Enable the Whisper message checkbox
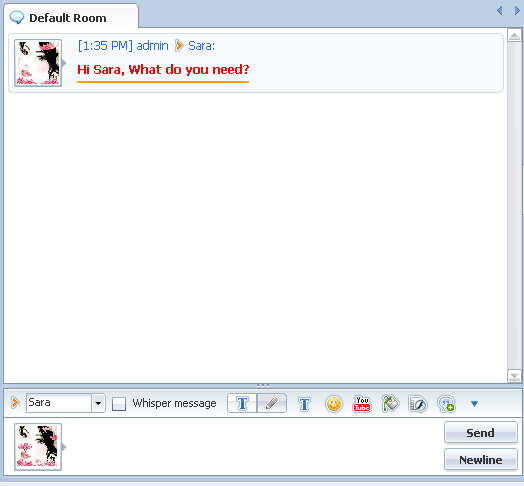This screenshot has height=486, width=524. click(119, 404)
